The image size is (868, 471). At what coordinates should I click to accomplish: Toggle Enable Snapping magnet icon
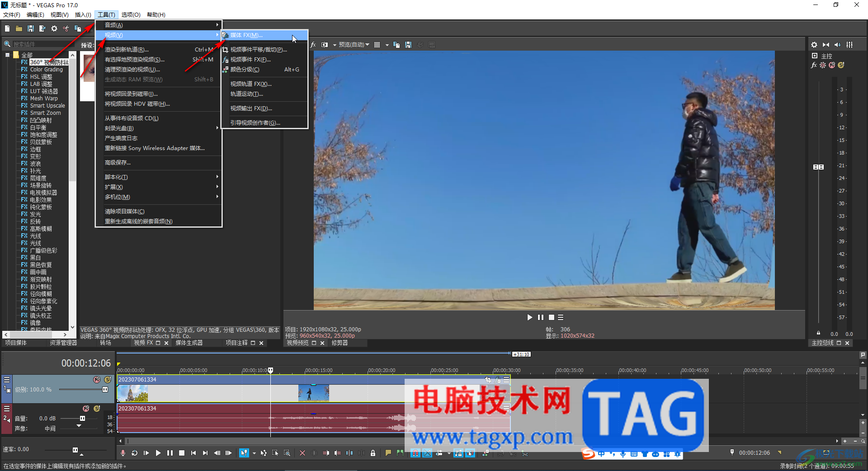click(x=415, y=453)
